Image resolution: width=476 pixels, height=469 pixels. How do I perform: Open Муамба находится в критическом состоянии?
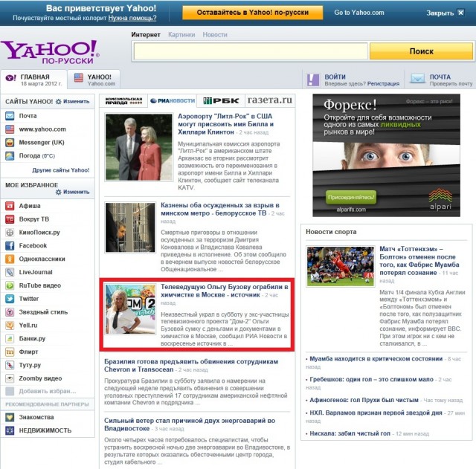(x=376, y=358)
